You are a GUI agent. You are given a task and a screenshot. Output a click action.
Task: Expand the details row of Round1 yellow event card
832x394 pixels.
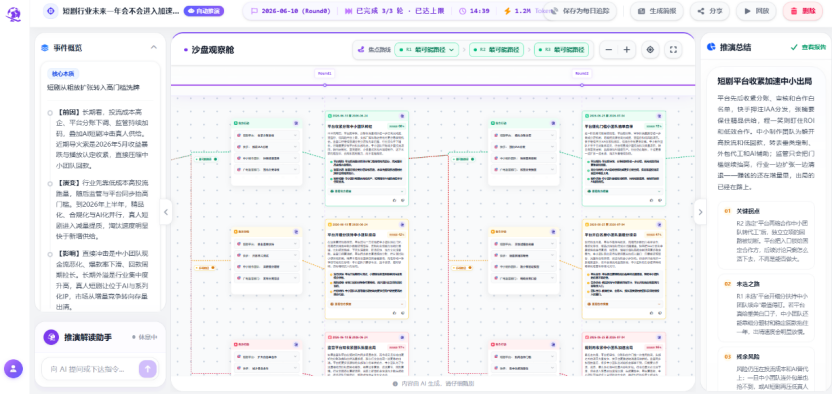coord(367,304)
